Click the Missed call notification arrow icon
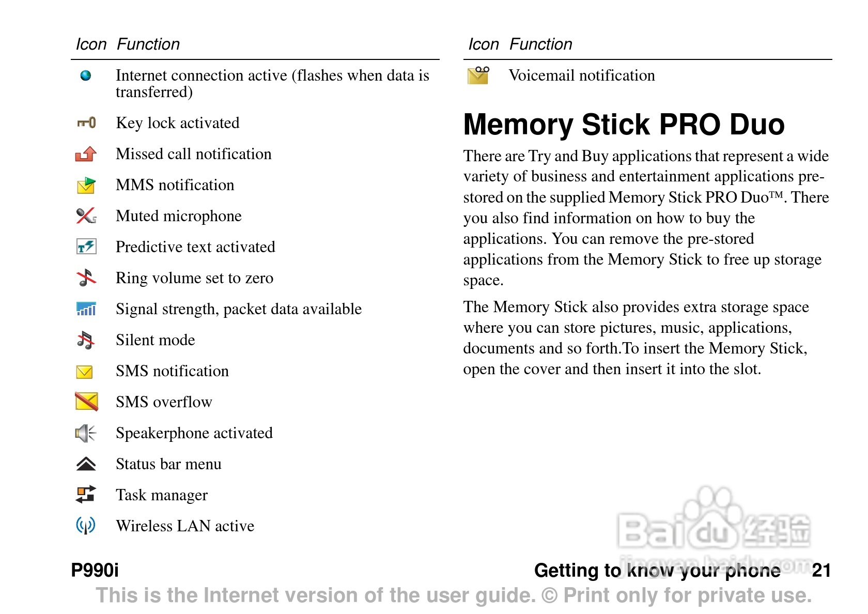 point(86,154)
